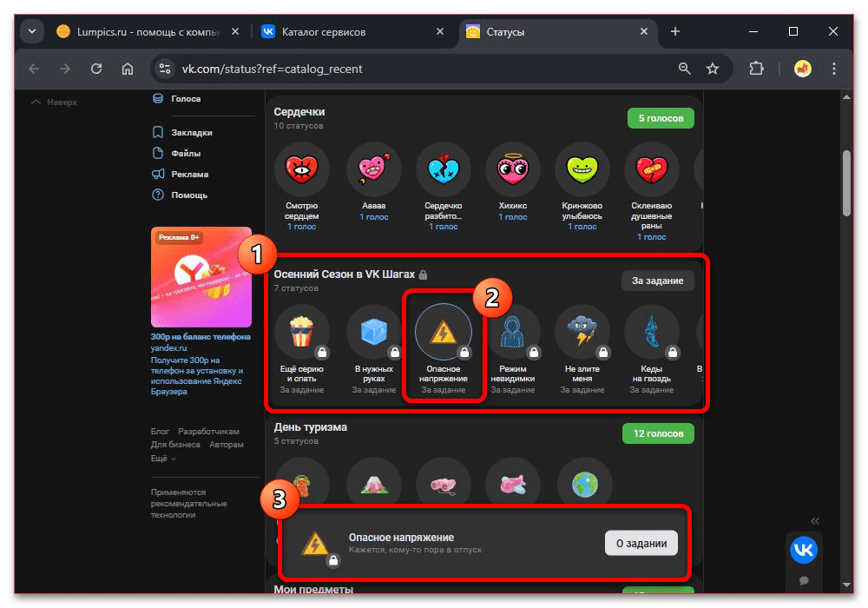Choose the "Кеды на гвоздь" sneaker status
The image size is (868, 608).
652,333
